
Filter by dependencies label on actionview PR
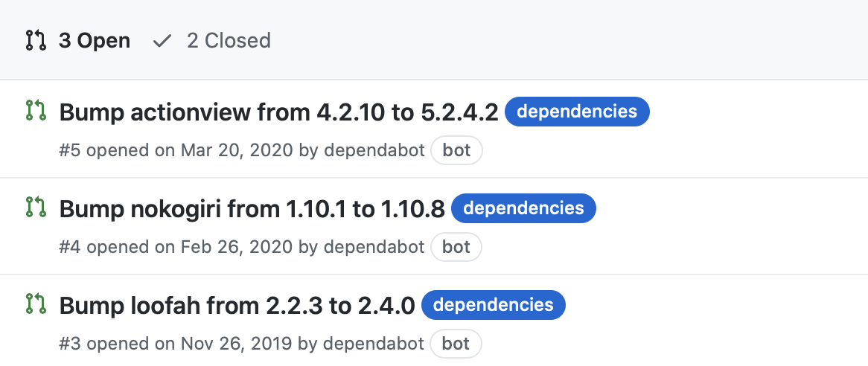(x=577, y=112)
